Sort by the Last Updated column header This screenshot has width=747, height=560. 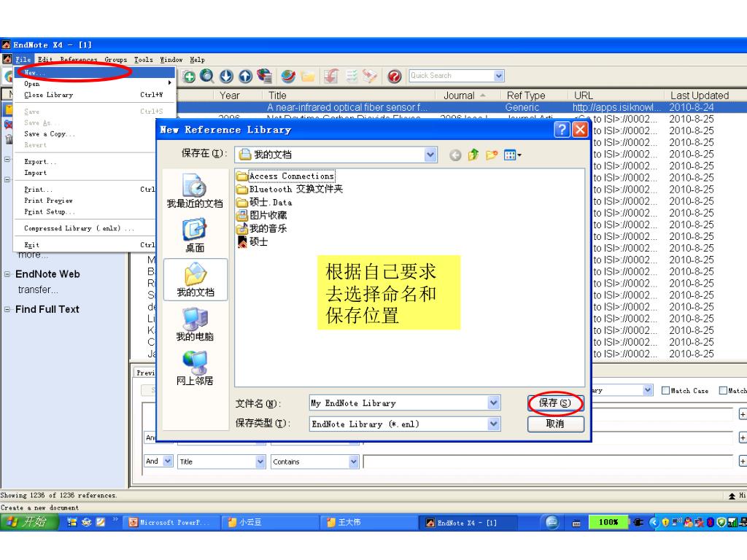click(700, 96)
